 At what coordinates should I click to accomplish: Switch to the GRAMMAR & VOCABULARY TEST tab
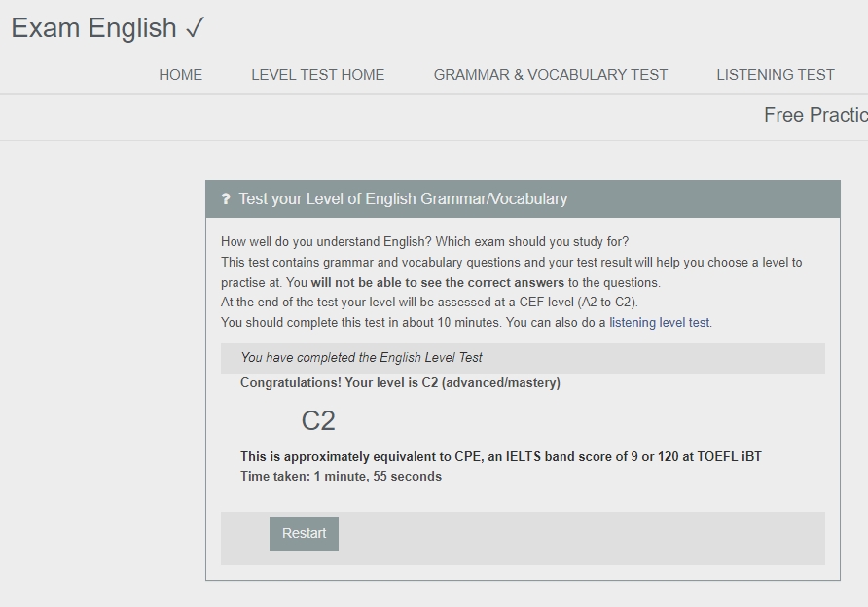551,75
